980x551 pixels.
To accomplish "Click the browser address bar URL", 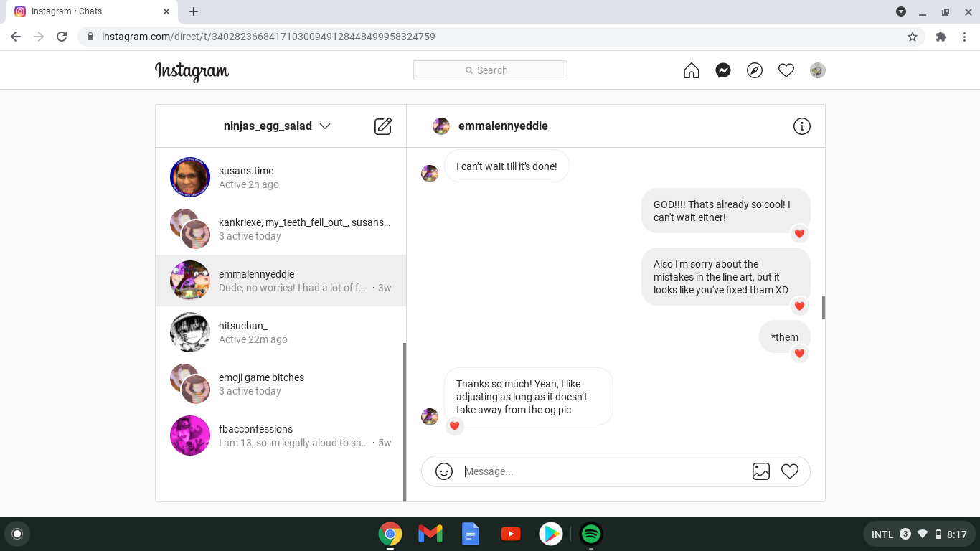I will tap(268, 37).
